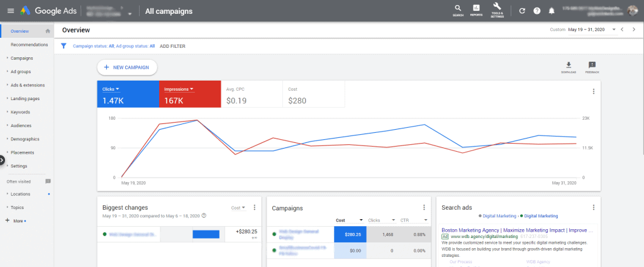Click Campaign status: All filter

[x=93, y=46]
